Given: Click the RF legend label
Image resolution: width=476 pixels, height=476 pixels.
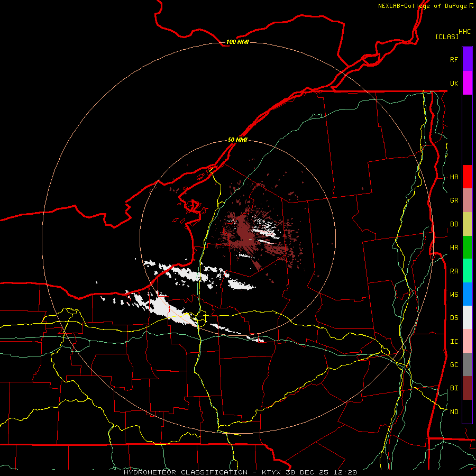Looking at the screenshot, I should 454,59.
